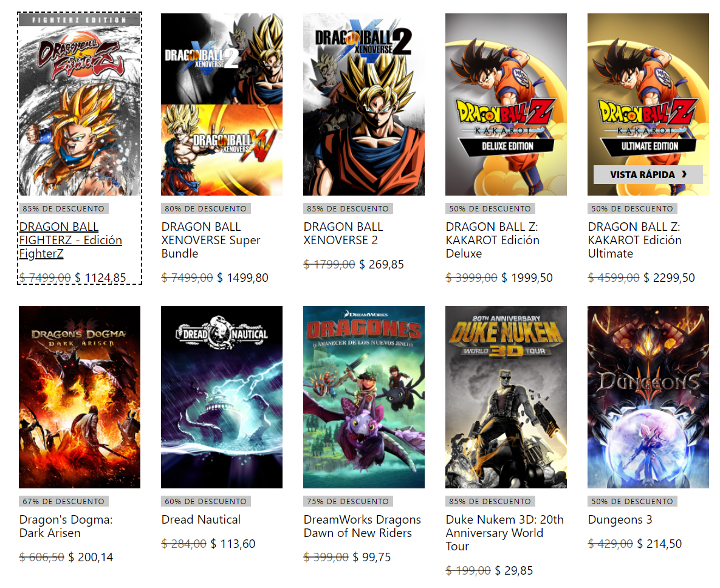Open Dragon Ball FighterZ cover thumbnail
Image resolution: width=720 pixels, height=588 pixels.
point(80,104)
